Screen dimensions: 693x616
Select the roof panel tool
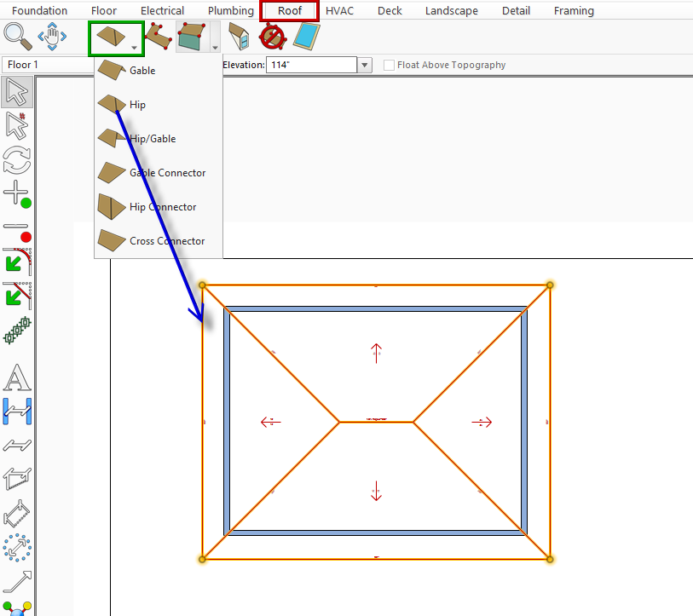[192, 37]
